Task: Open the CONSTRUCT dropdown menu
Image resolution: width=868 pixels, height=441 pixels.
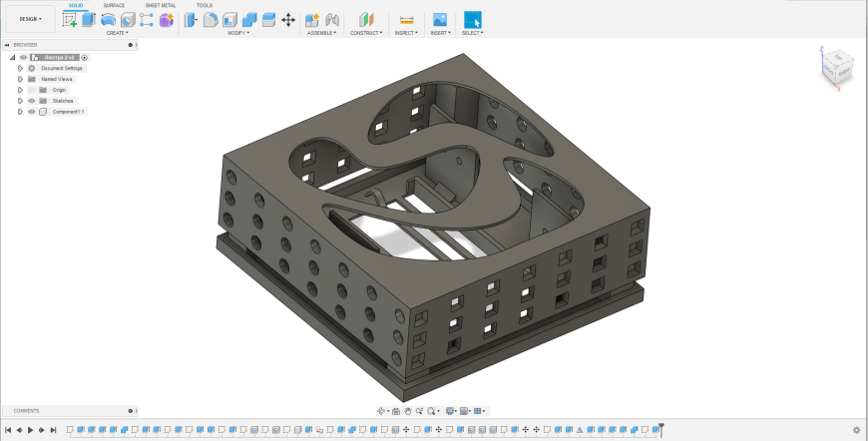Action: (365, 33)
